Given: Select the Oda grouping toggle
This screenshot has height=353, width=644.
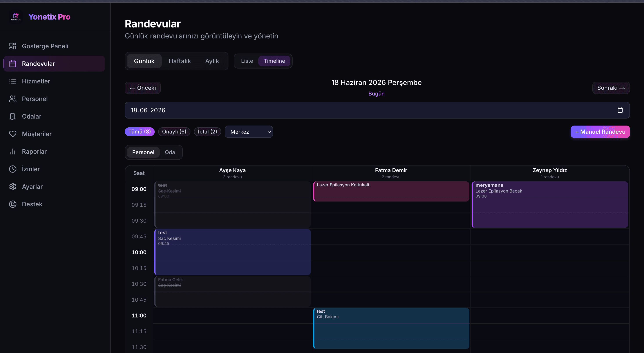Looking at the screenshot, I should (x=170, y=152).
